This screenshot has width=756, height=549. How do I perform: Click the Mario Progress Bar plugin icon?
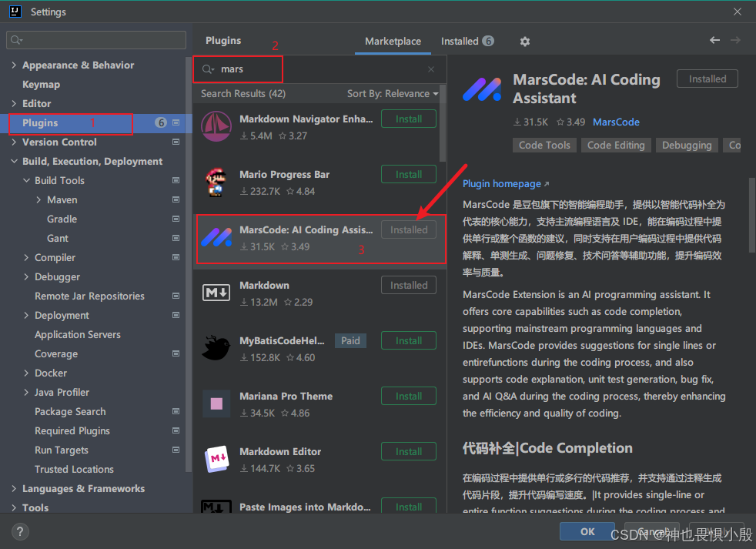click(x=216, y=182)
